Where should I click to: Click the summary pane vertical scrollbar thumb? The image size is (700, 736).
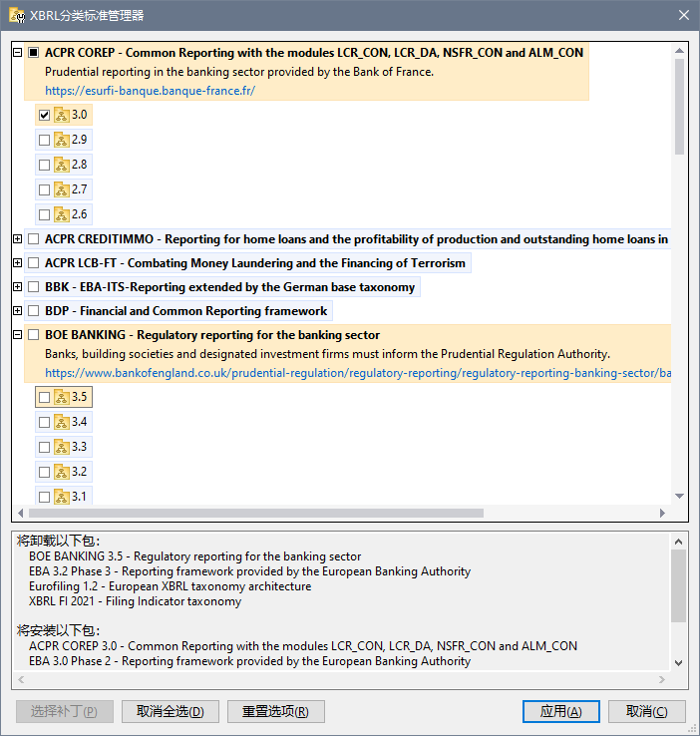[678, 585]
